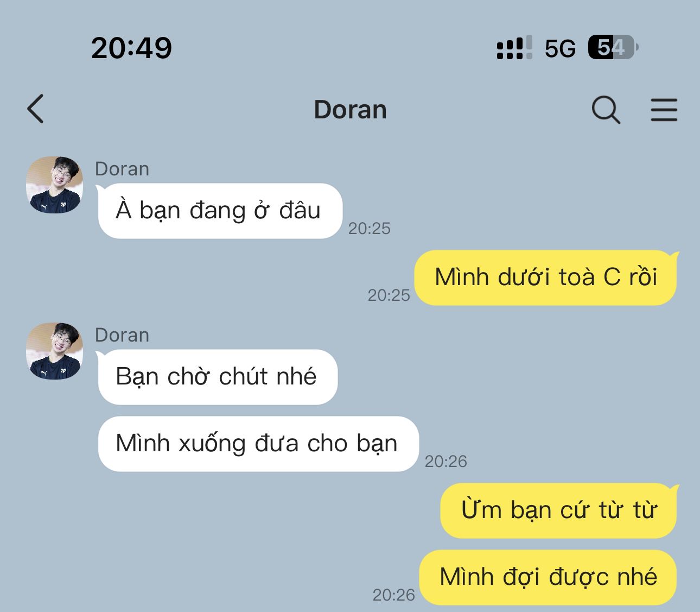Tap the 5G network indicator
The image size is (700, 612).
tap(560, 49)
